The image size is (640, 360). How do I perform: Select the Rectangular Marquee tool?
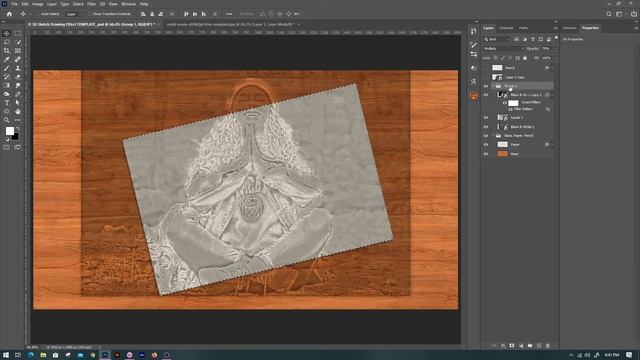pyautogui.click(x=18, y=33)
